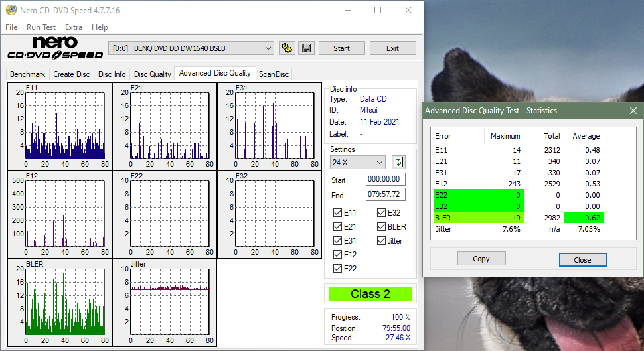The image size is (644, 351).
Task: Open the Help menu
Action: click(x=100, y=27)
